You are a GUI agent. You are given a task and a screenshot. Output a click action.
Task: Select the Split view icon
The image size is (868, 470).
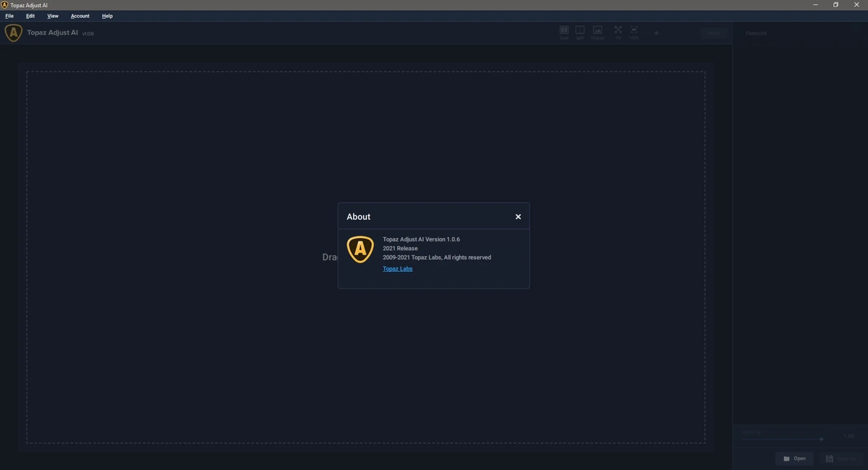[x=580, y=32]
